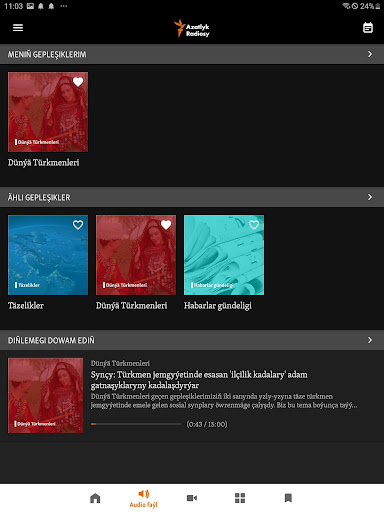Tap the Azatlyk Radiosy logo
This screenshot has height=512, width=384.
(x=192, y=28)
